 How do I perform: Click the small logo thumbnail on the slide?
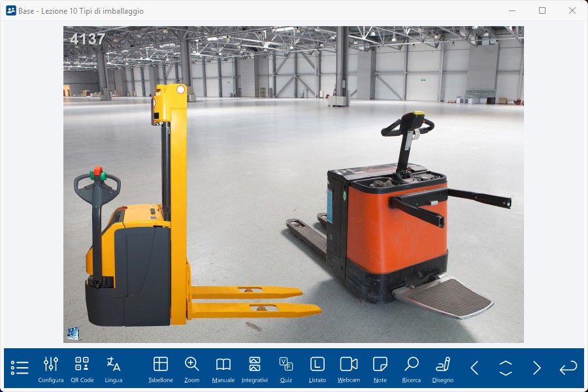73,333
